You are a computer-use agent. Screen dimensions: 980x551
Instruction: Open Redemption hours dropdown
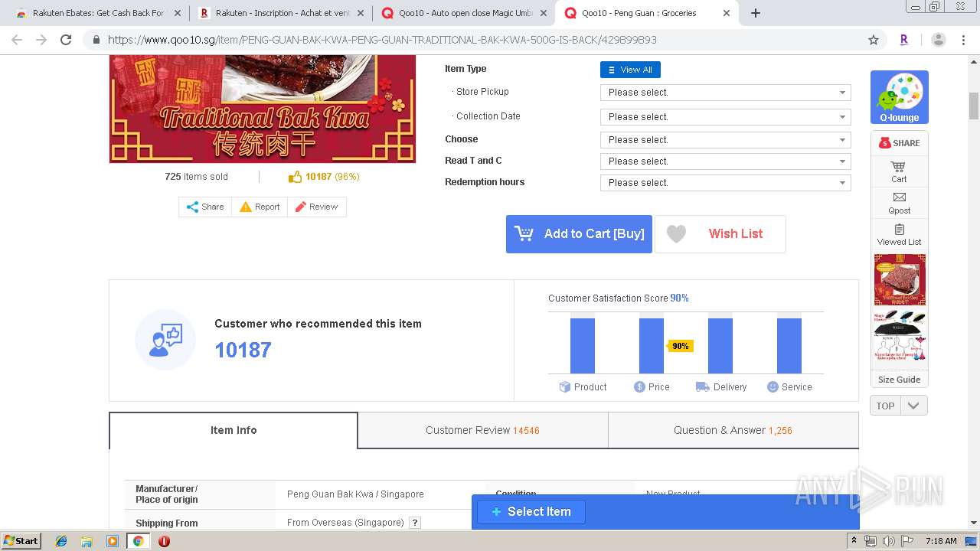pos(725,183)
